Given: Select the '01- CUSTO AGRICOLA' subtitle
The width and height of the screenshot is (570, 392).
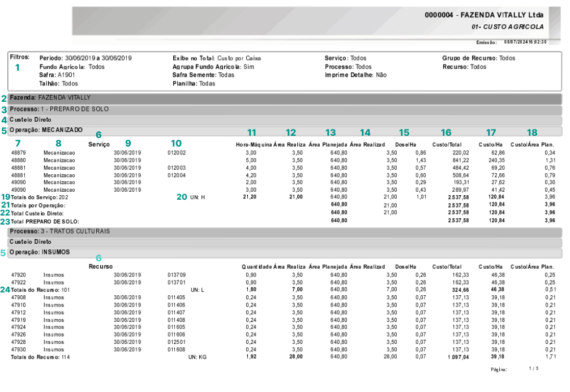Looking at the screenshot, I should [x=508, y=27].
